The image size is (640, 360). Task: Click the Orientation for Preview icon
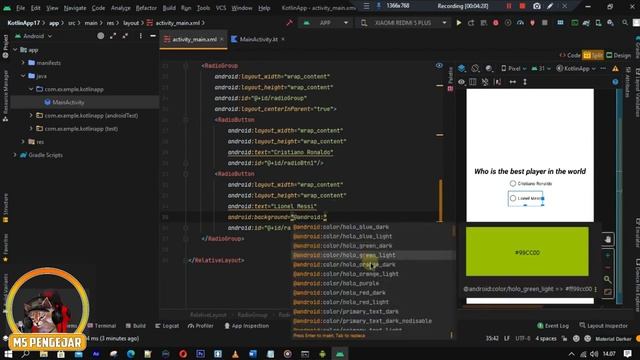(x=475, y=68)
